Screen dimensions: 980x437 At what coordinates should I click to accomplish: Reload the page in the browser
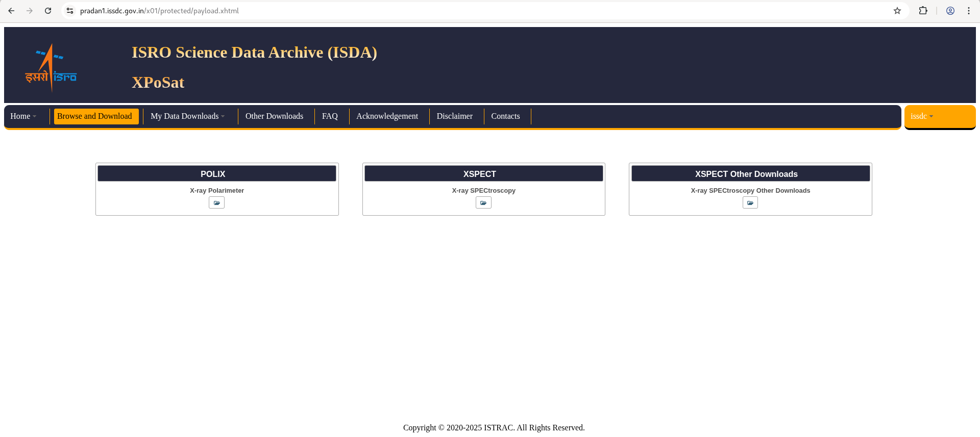(48, 11)
